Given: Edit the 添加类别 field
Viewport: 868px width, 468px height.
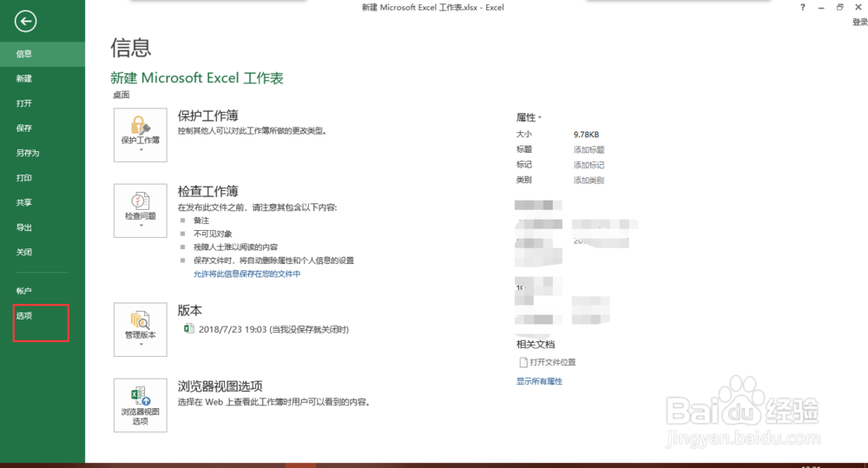Looking at the screenshot, I should (589, 180).
